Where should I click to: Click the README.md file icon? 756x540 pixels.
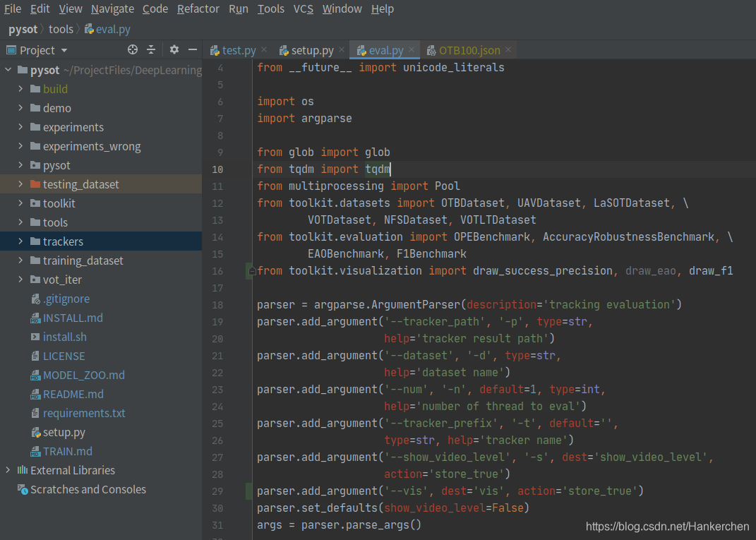35,395
